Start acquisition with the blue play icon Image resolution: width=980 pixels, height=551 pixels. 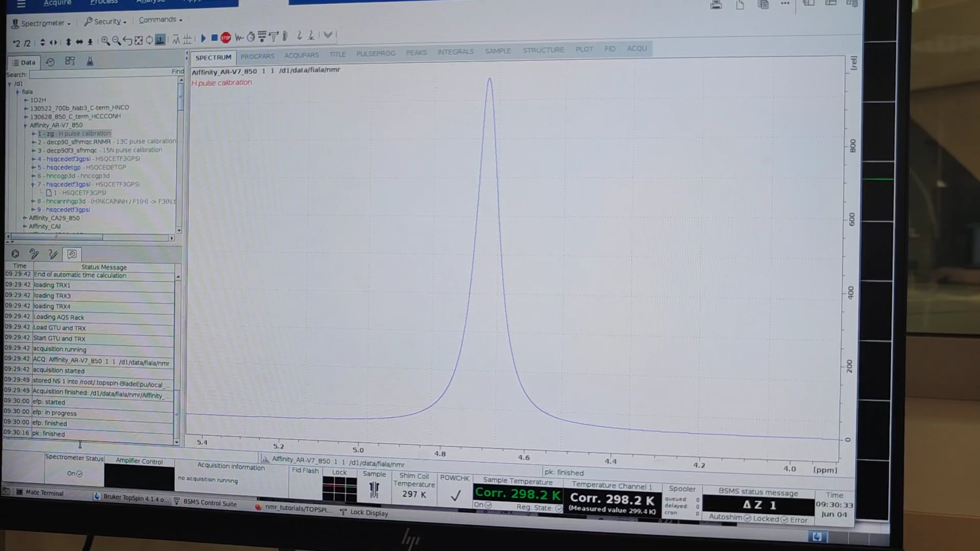204,38
